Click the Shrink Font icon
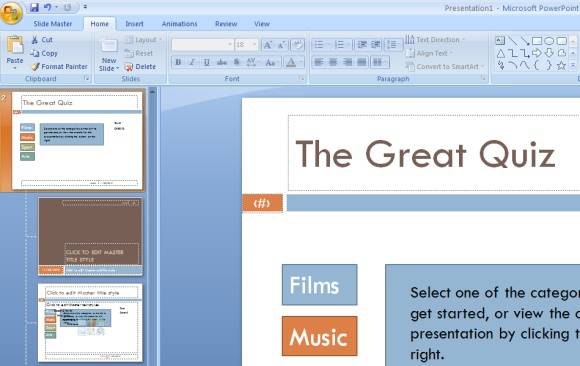The image size is (580, 366). pos(281,45)
